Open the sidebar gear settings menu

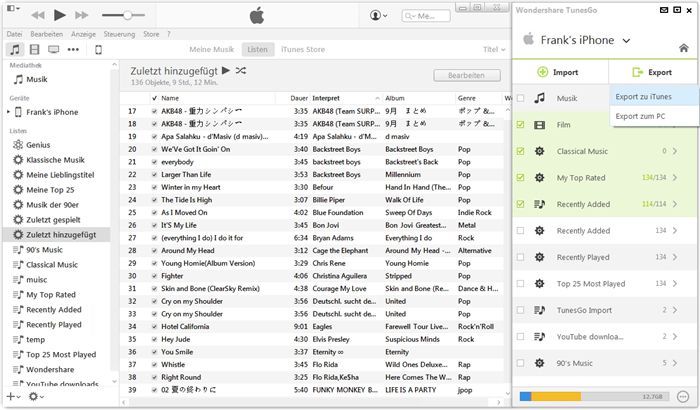coord(36,396)
